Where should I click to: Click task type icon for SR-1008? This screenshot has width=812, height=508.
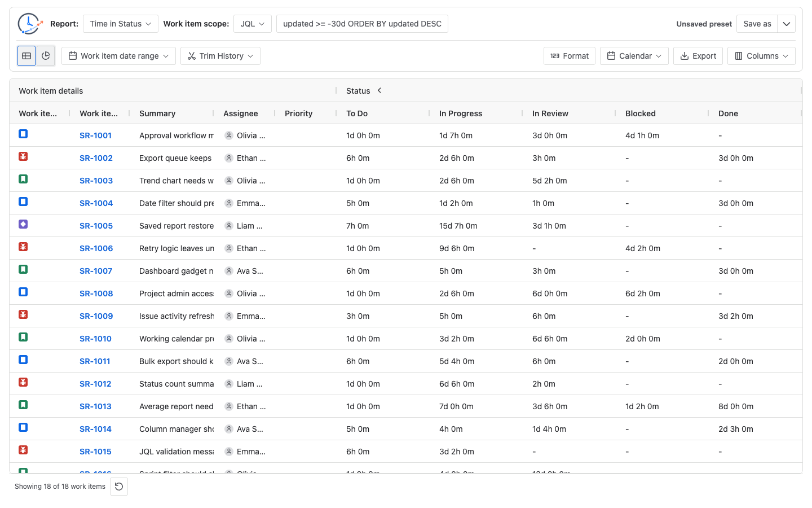pos(23,292)
